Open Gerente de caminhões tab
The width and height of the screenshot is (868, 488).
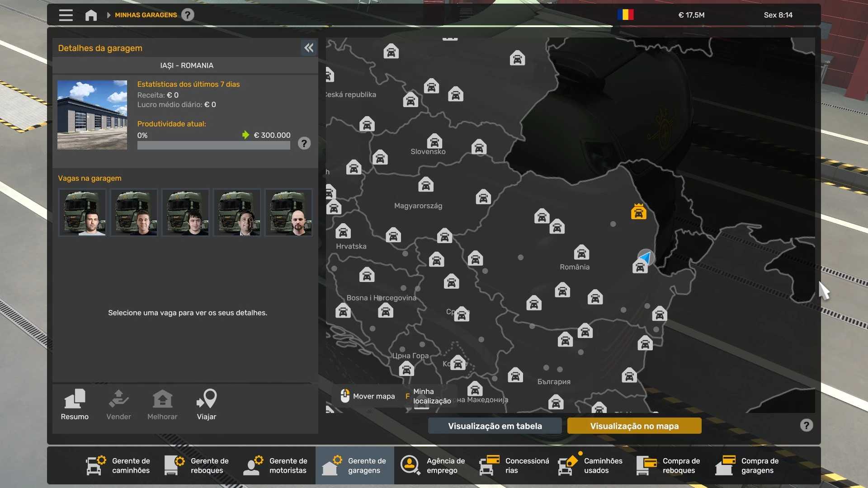pyautogui.click(x=118, y=465)
